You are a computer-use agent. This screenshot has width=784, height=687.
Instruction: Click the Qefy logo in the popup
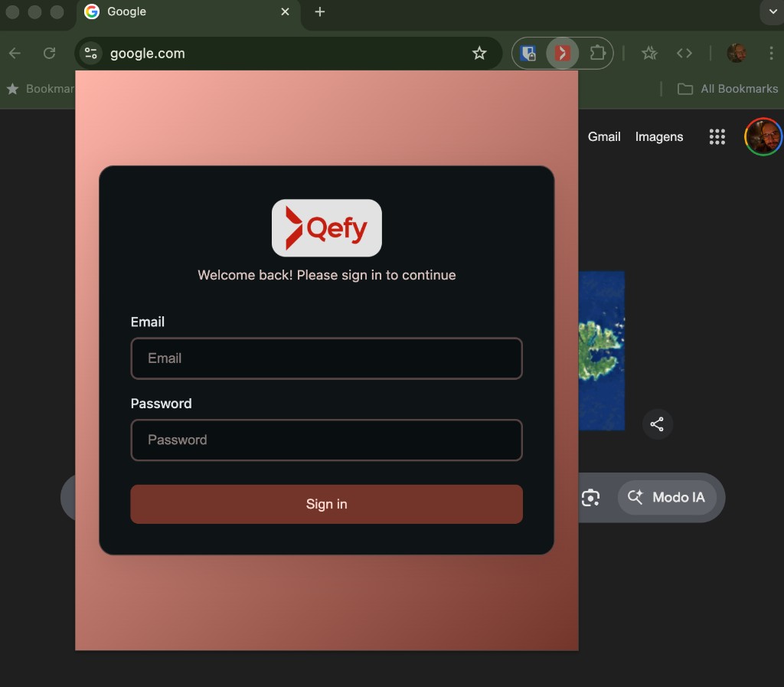tap(326, 228)
